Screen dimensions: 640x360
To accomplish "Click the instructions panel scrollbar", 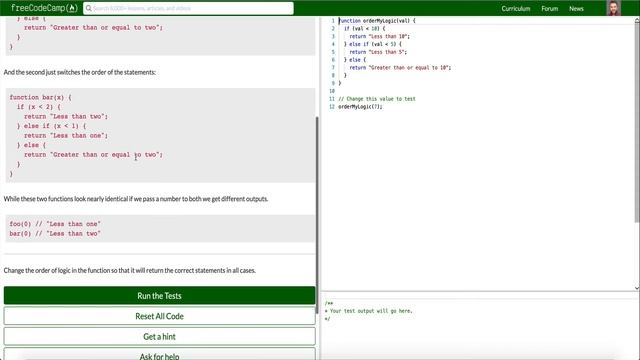I will click(317, 215).
